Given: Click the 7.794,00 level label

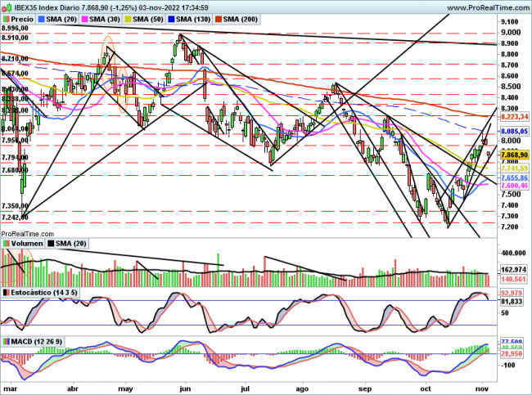Looking at the screenshot, I should pos(14,158).
